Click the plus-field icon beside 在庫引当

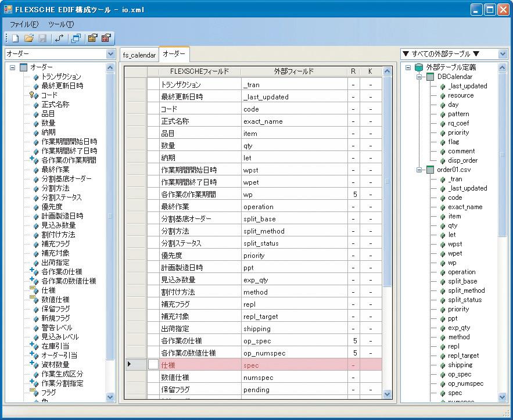pyautogui.click(x=34, y=346)
